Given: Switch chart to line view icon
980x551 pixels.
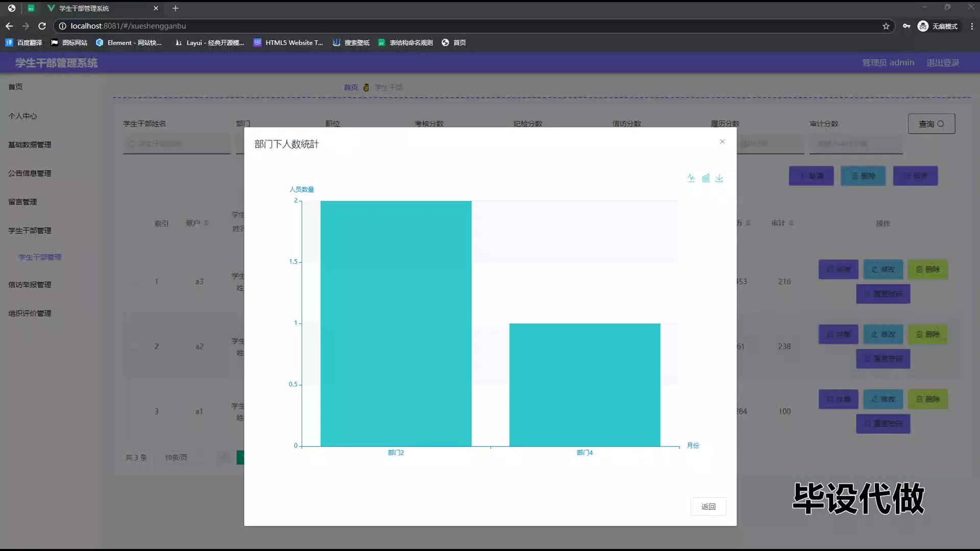Looking at the screenshot, I should click(691, 178).
